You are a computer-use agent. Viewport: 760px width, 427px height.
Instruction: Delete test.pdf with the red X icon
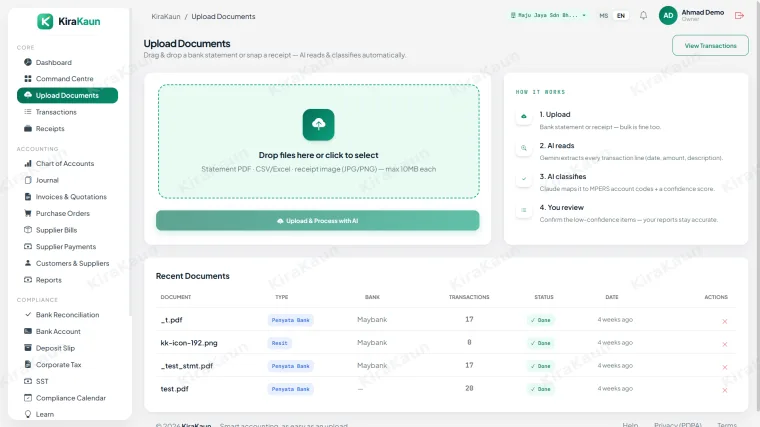[725, 390]
